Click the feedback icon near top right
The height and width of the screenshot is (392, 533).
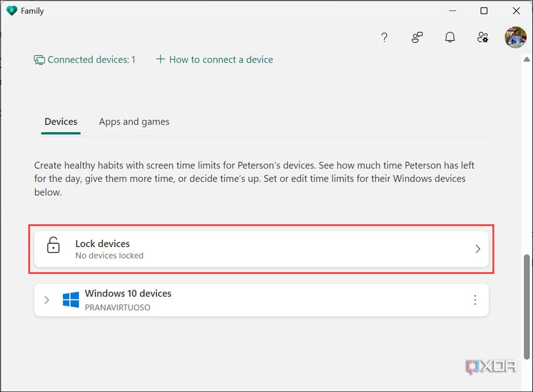click(x=417, y=37)
